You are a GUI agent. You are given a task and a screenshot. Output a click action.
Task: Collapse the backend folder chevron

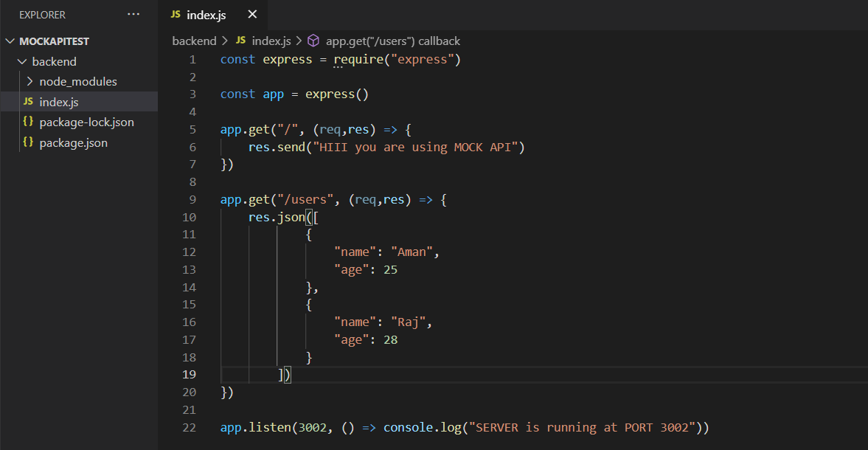(23, 62)
